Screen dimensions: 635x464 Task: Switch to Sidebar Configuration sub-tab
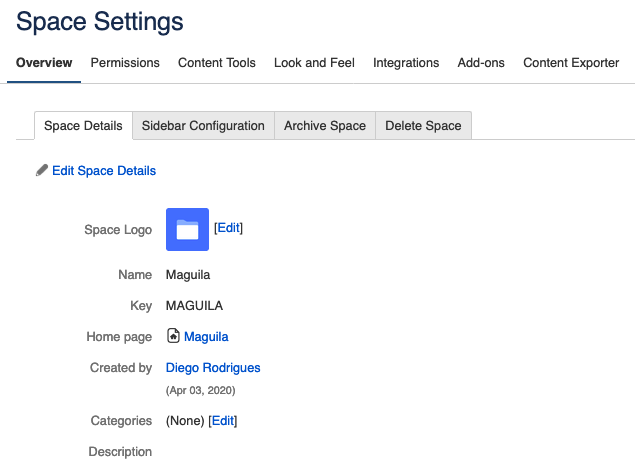point(203,126)
